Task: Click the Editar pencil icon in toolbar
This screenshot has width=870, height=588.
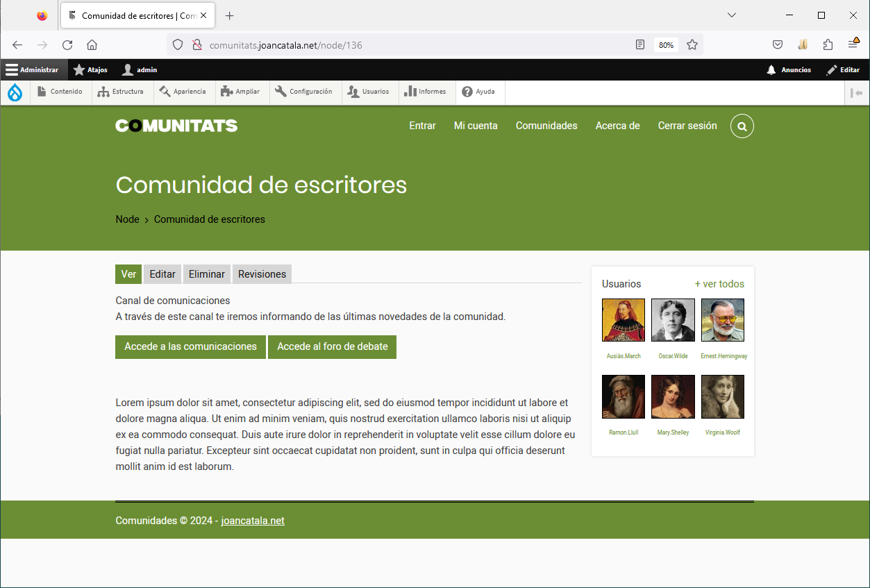Action: [832, 70]
